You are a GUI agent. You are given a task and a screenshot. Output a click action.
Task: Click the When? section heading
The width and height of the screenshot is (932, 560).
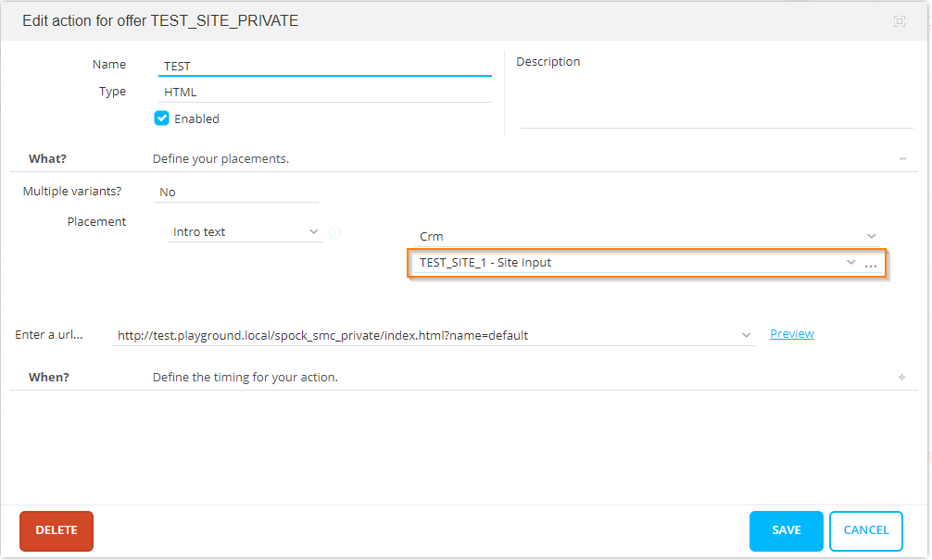point(49,378)
